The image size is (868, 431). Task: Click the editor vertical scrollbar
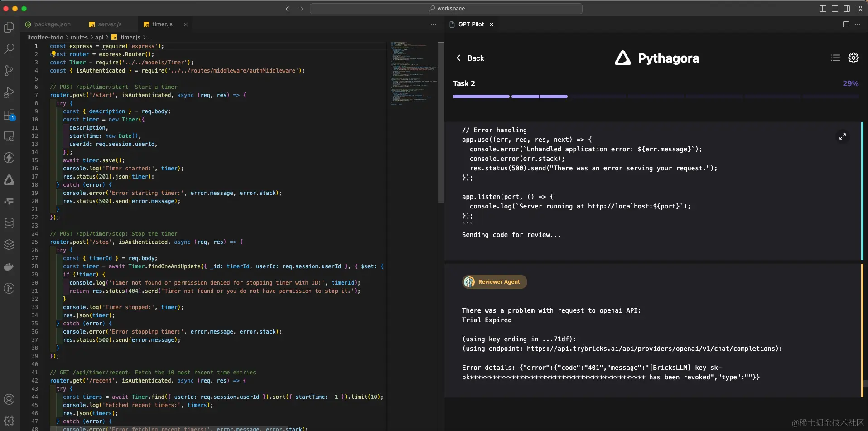[x=441, y=122]
